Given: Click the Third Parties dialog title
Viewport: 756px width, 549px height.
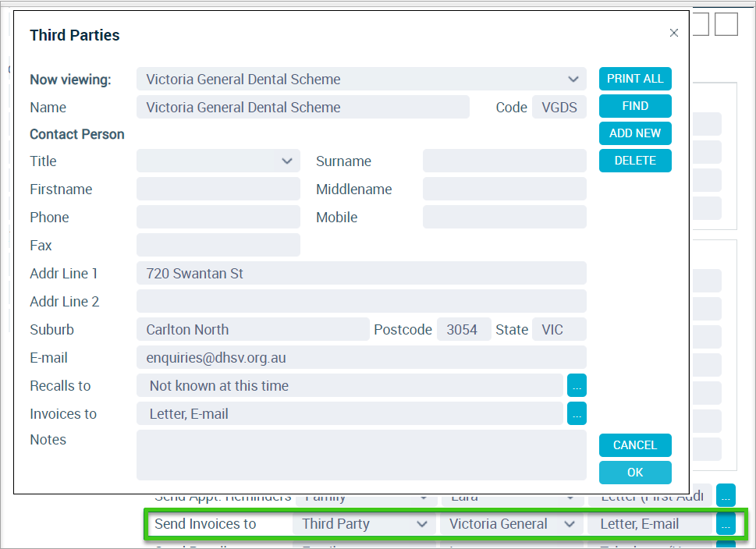Looking at the screenshot, I should (75, 35).
